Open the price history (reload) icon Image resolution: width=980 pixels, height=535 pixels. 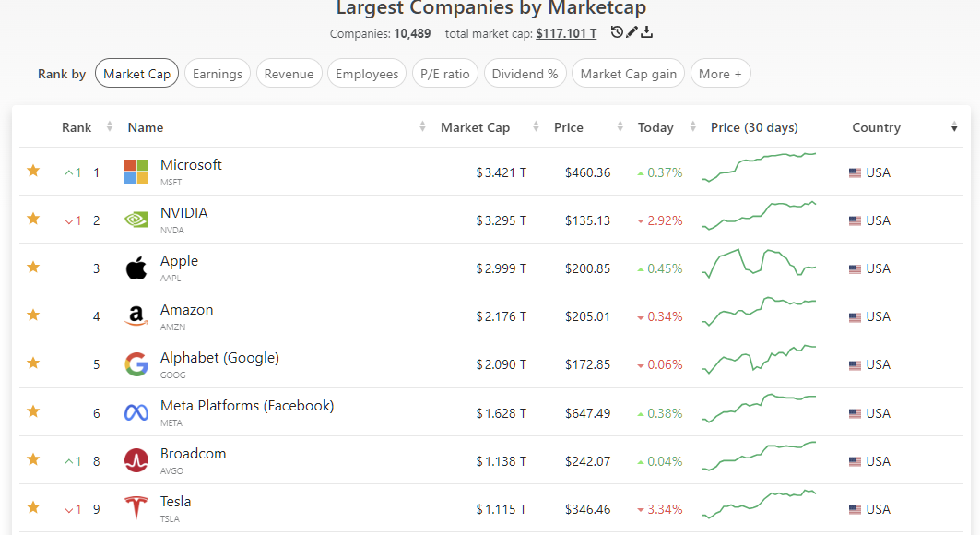coord(618,31)
